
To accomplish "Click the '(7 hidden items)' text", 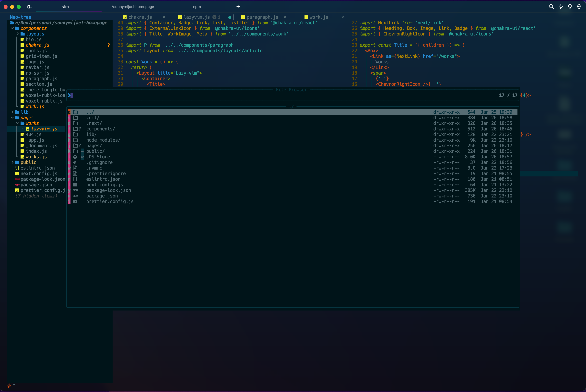I will pyautogui.click(x=36, y=196).
